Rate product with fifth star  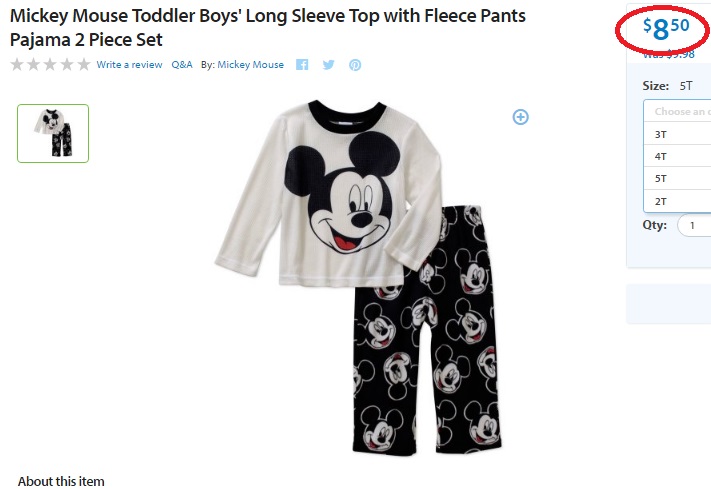(x=83, y=64)
